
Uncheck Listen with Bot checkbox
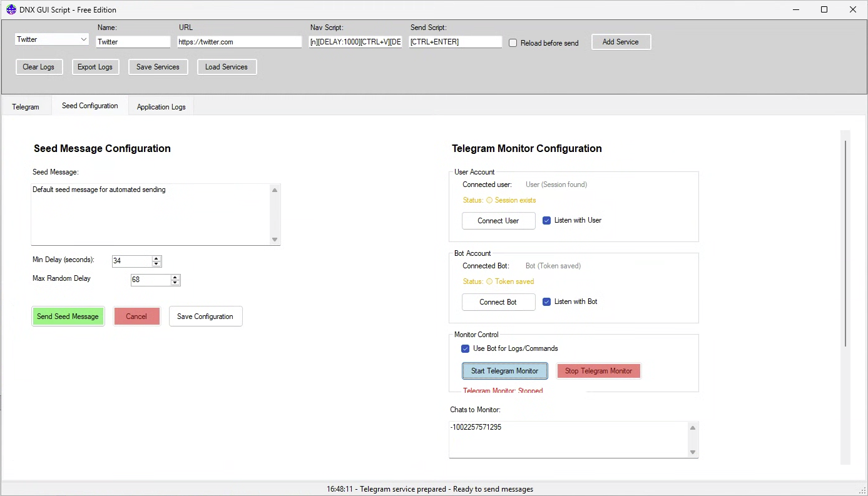[x=546, y=301]
